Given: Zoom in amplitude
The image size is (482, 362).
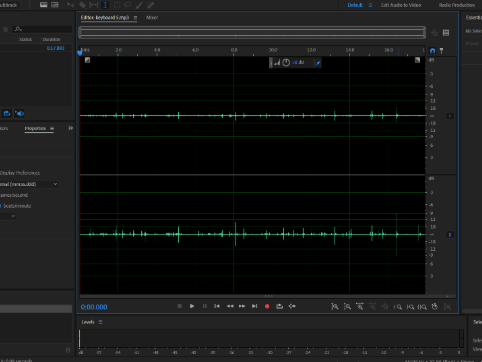Looking at the screenshot, I should pos(335,306).
